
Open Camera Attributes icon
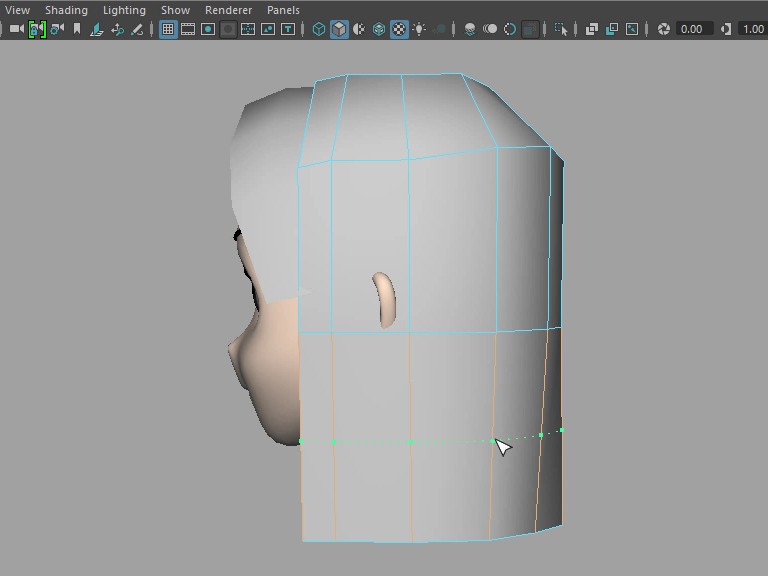(57, 29)
